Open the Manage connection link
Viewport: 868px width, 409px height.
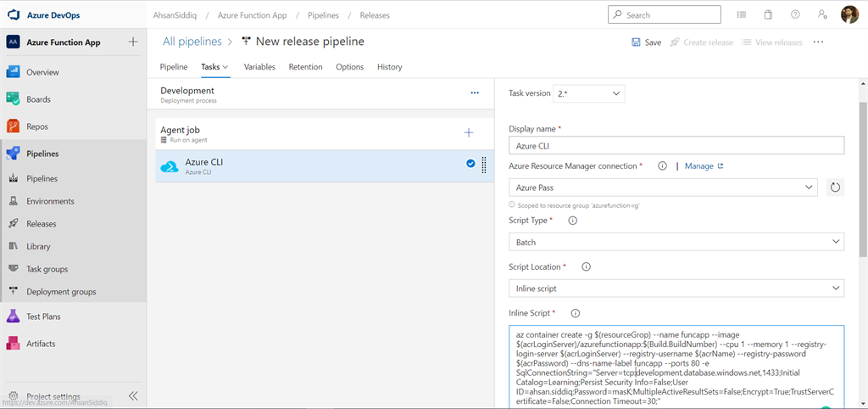tap(704, 165)
